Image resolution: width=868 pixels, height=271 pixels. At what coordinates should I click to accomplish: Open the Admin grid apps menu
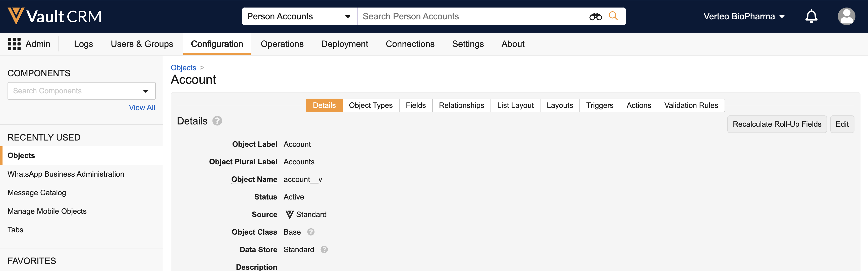14,44
